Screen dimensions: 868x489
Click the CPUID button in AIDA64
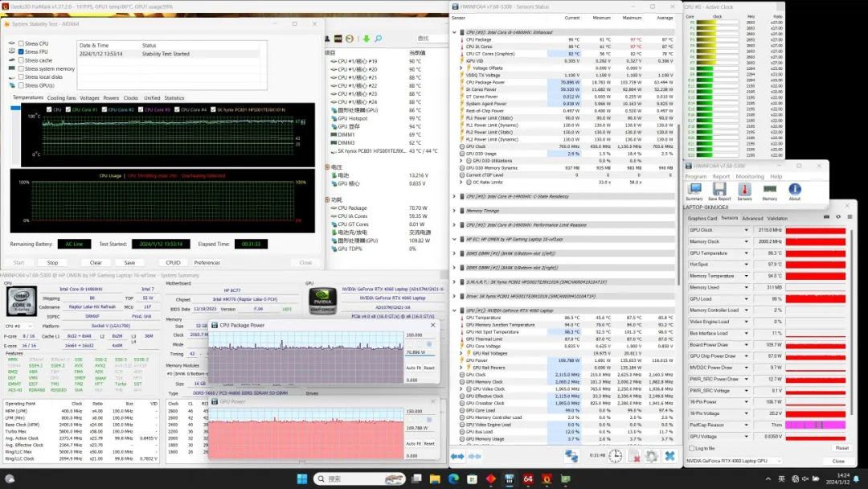pyautogui.click(x=173, y=262)
